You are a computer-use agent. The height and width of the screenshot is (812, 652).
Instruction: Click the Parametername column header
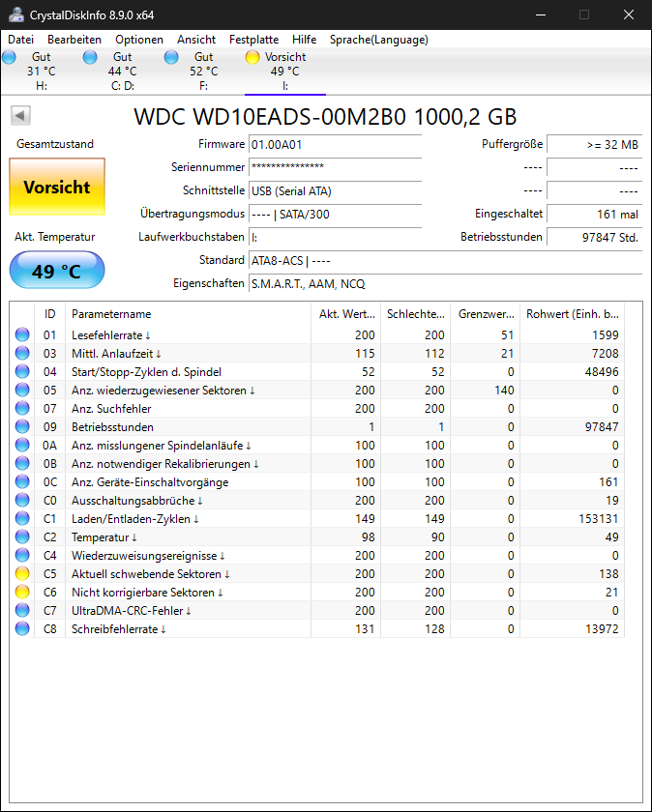click(188, 314)
